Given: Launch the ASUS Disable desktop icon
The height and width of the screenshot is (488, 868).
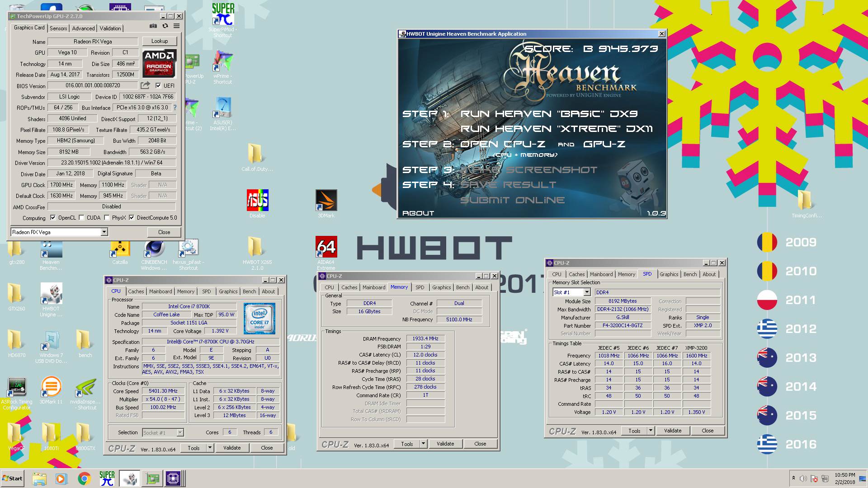Looking at the screenshot, I should [x=257, y=204].
